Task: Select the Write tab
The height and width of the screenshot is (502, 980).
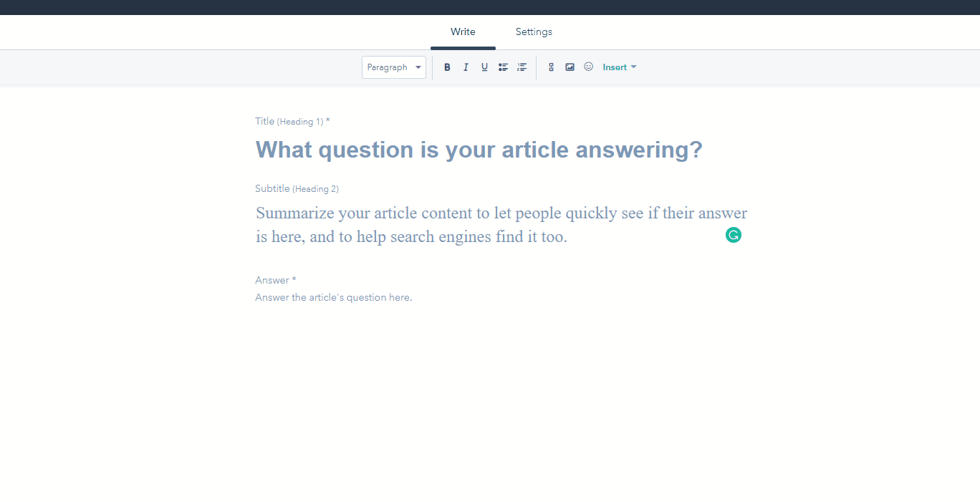Action: (x=463, y=32)
